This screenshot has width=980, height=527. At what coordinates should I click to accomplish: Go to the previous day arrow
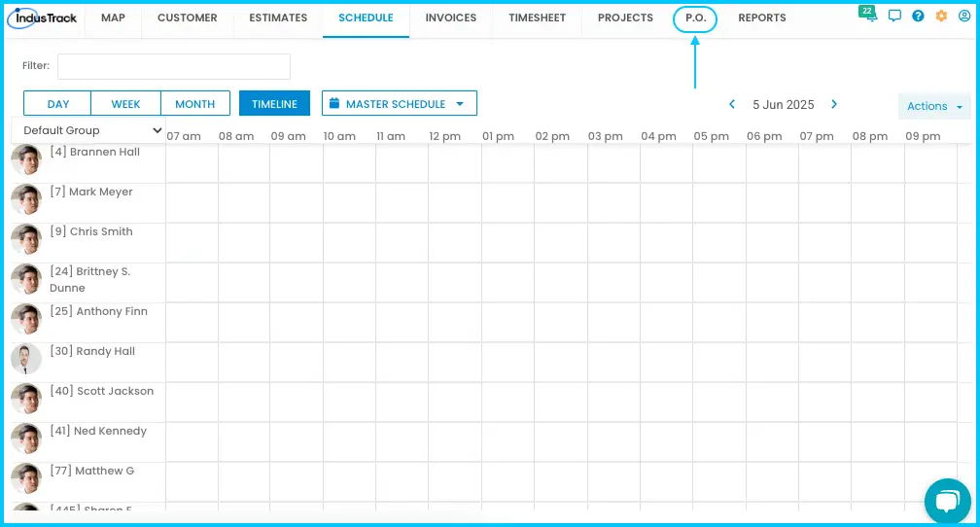(x=732, y=104)
